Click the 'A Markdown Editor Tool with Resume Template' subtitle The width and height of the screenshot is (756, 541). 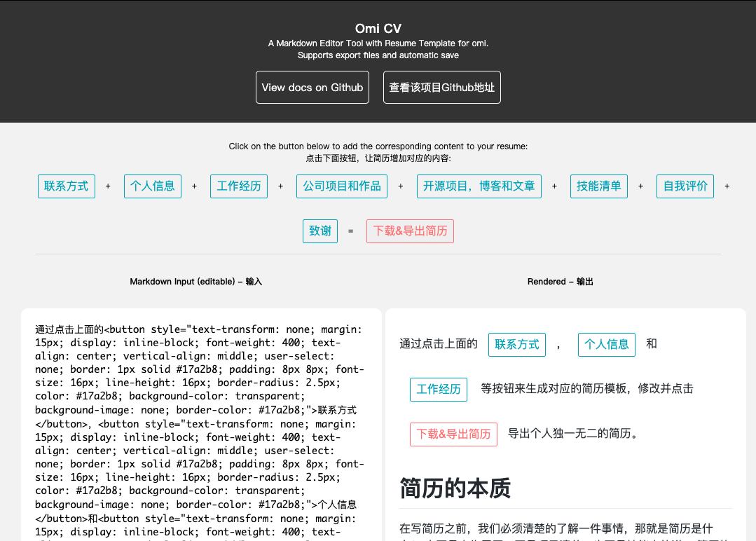(x=378, y=43)
